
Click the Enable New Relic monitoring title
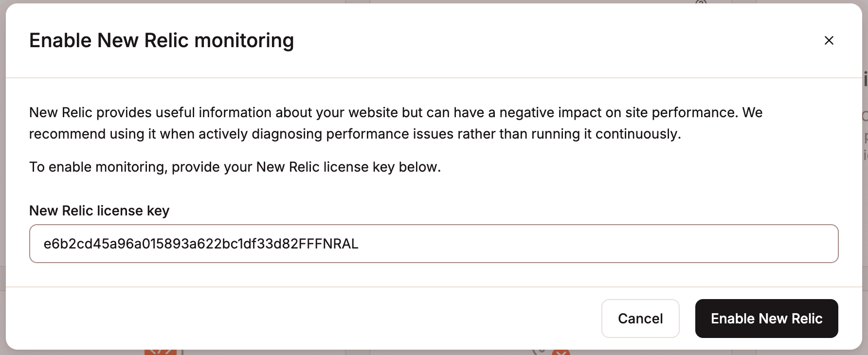162,40
